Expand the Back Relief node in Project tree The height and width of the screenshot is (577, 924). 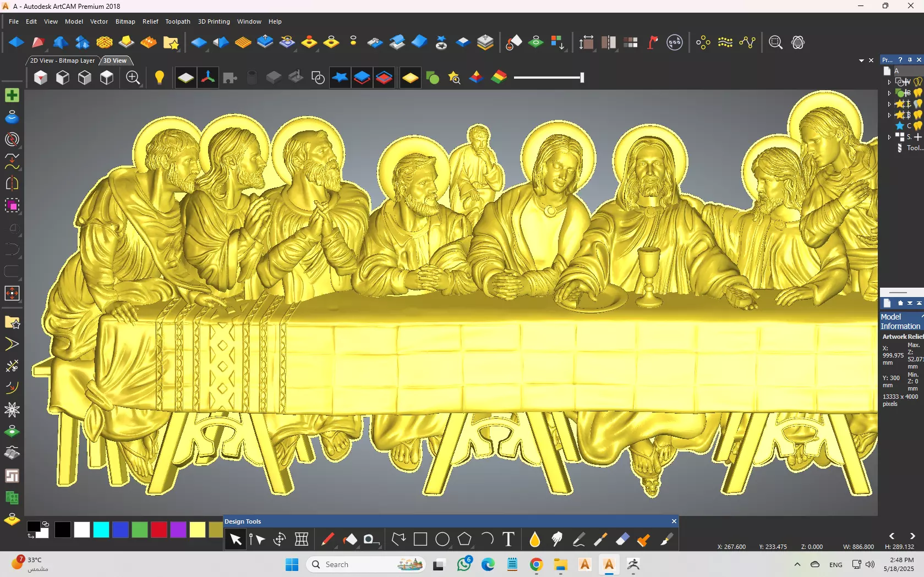point(889,115)
